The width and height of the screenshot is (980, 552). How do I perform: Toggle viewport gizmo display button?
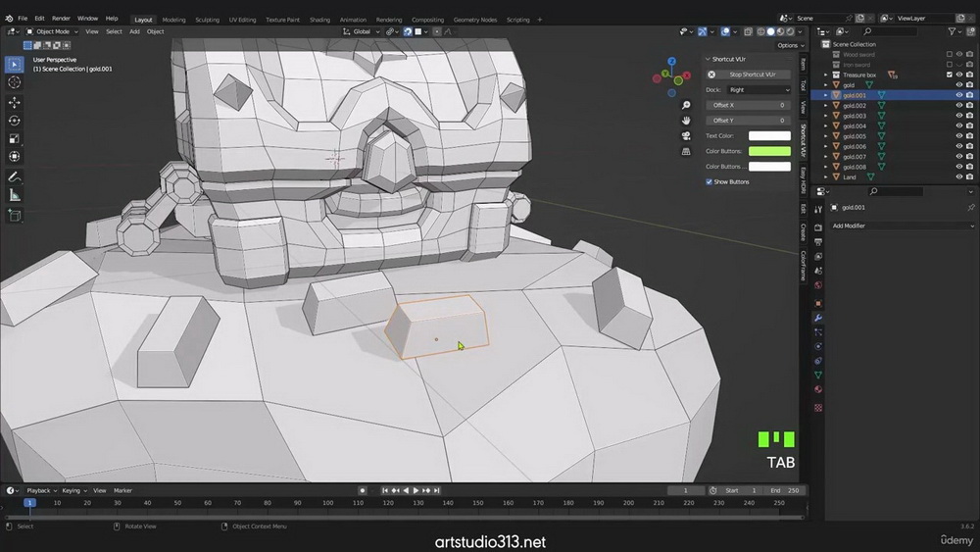pyautogui.click(x=703, y=31)
